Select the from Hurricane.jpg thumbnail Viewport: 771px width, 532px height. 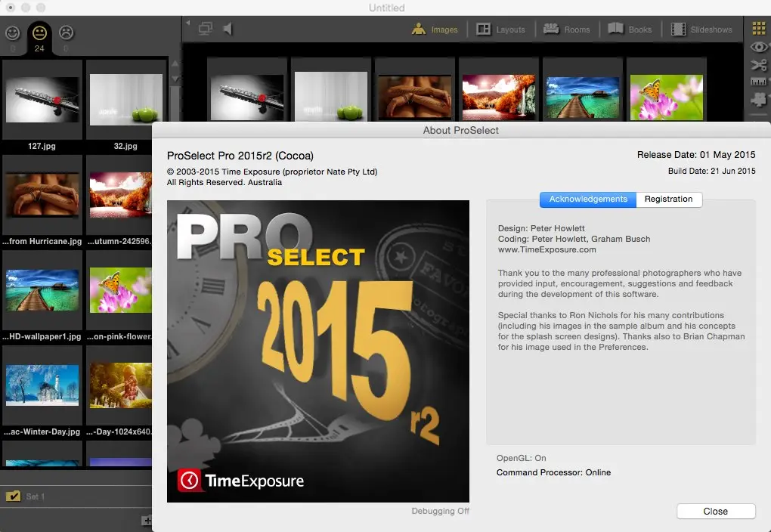42,195
